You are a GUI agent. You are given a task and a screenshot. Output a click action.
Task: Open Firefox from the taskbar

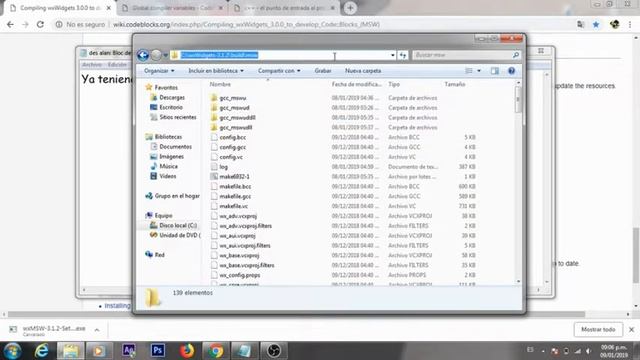click(187, 351)
